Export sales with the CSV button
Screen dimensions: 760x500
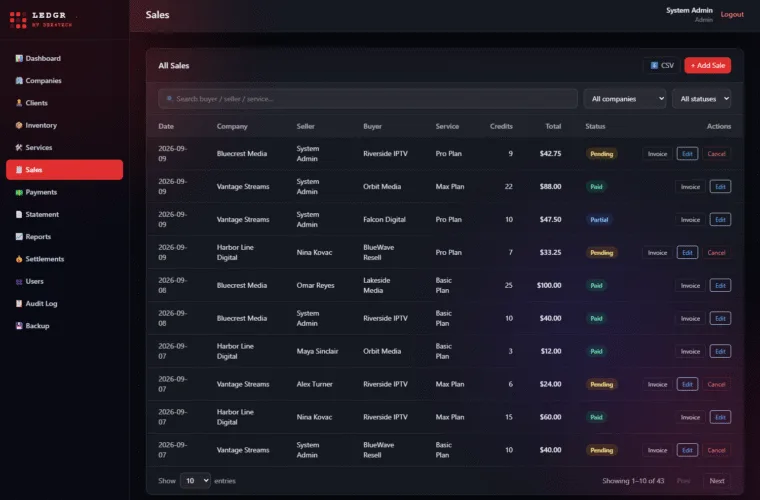point(662,65)
